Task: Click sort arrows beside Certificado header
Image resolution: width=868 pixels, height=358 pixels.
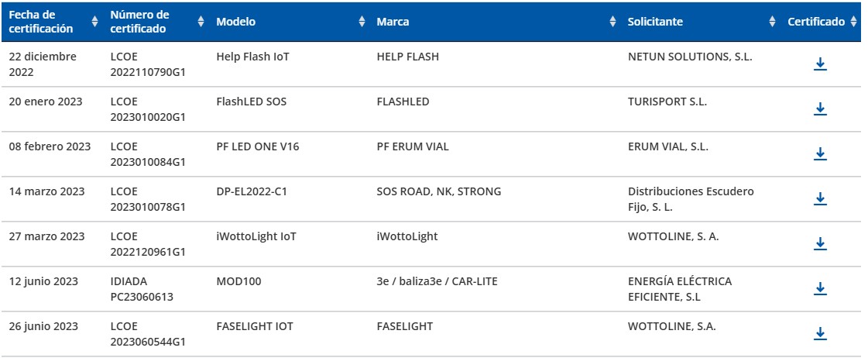Action: (853, 22)
